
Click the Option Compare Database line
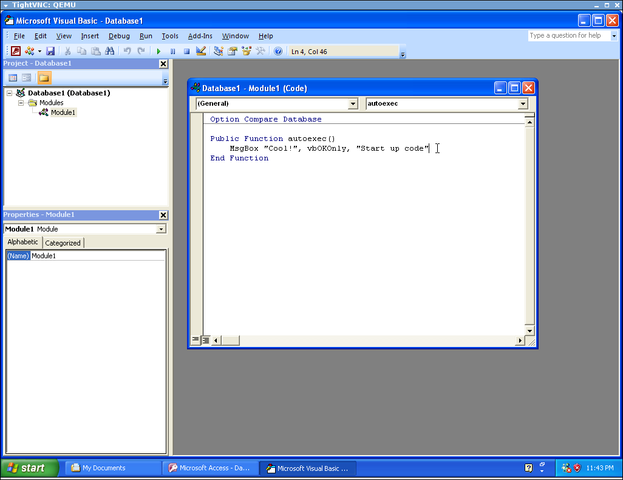click(266, 119)
